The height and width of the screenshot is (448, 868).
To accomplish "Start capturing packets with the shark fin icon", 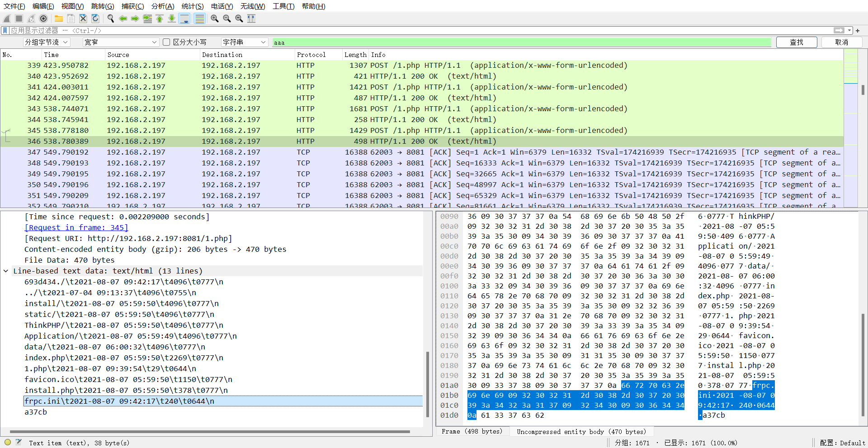I will 7,19.
